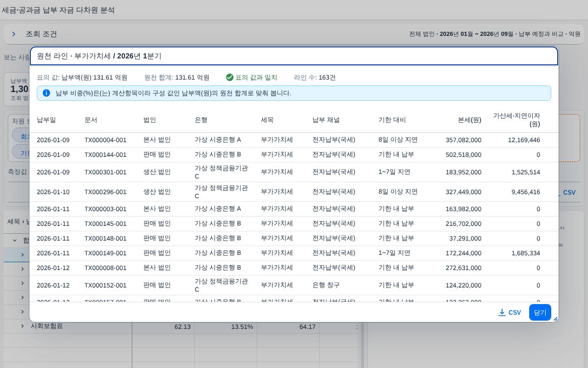Click the amount 327,449,000
The width and height of the screenshot is (588, 368).
(x=464, y=192)
